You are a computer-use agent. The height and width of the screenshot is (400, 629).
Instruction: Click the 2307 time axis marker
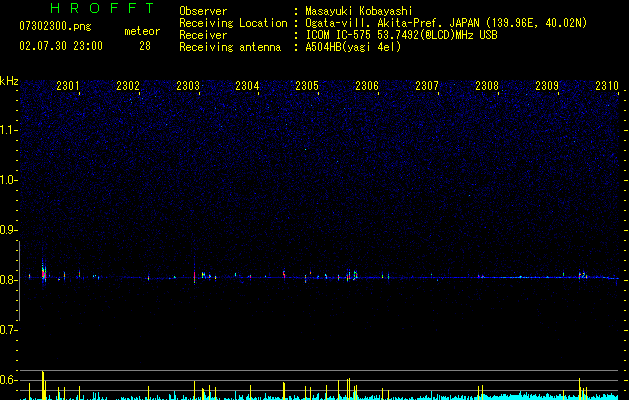pyautogui.click(x=427, y=86)
